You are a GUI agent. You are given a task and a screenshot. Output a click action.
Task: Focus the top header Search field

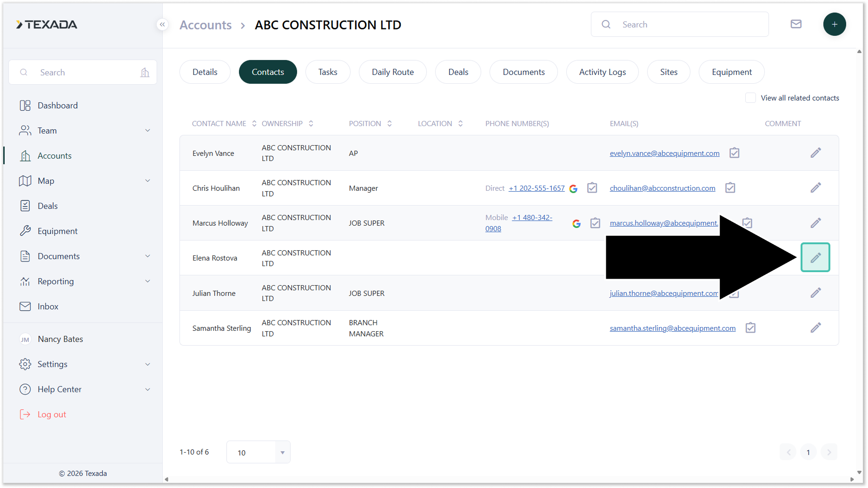(680, 24)
